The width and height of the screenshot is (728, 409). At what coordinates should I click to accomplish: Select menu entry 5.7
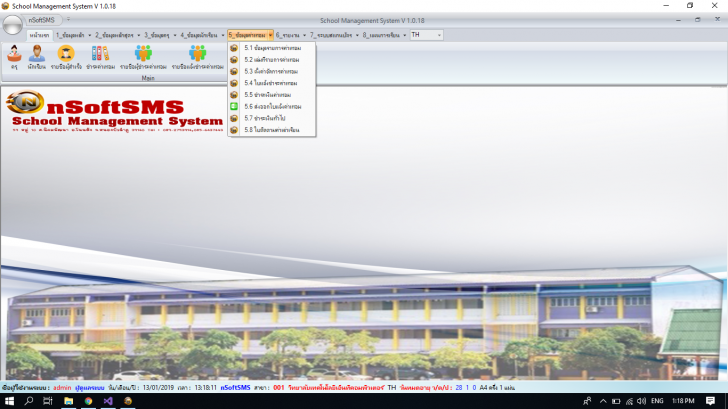(x=272, y=118)
